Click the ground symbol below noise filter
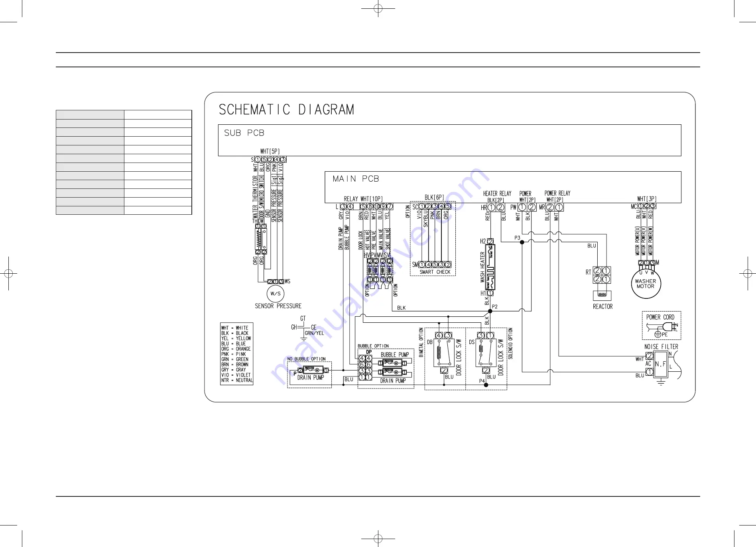Viewport: 756px width, 547px height. coord(661,382)
